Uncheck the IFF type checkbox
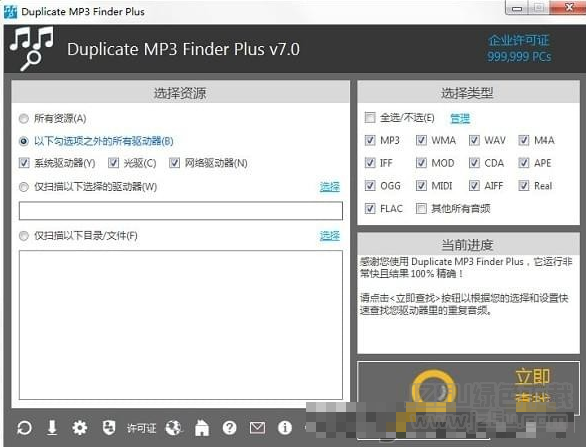586x447 pixels. (370, 163)
